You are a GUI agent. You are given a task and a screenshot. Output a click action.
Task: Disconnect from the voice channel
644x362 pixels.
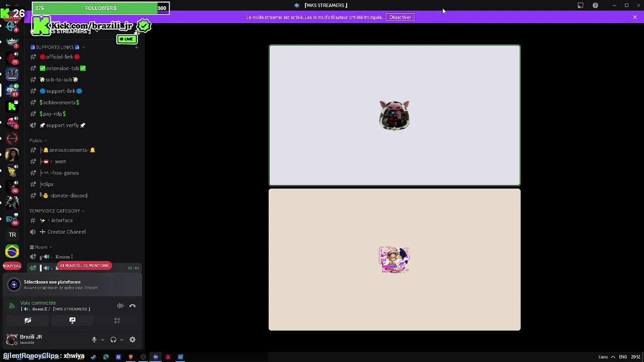click(x=132, y=306)
